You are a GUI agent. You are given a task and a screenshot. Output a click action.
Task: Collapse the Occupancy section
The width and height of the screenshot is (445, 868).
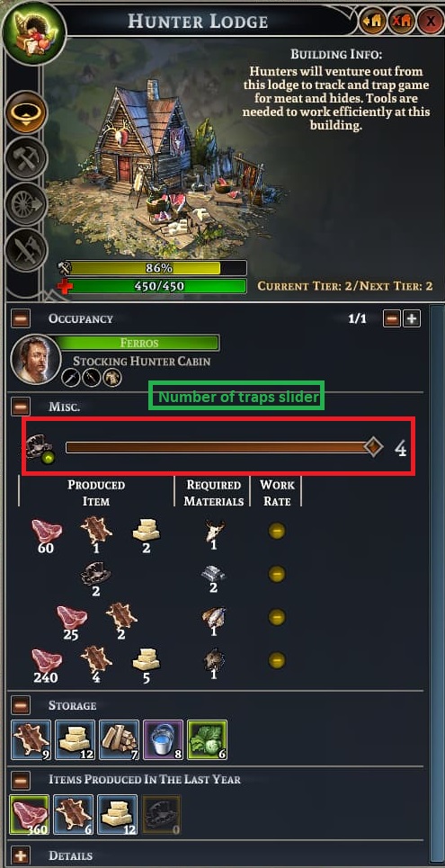(x=21, y=318)
